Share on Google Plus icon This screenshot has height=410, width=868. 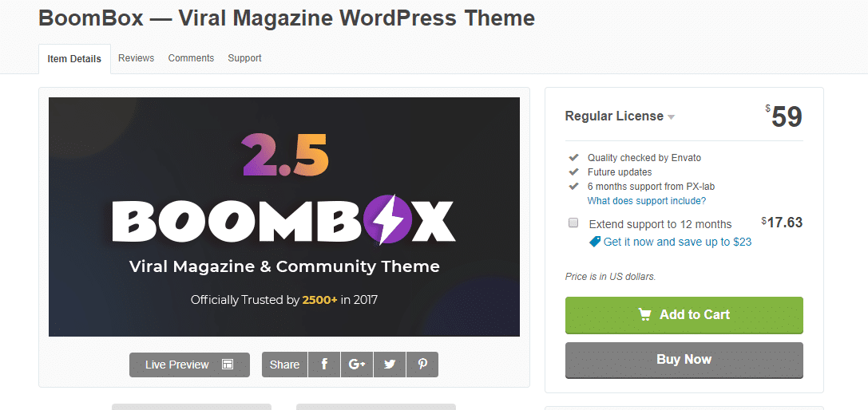[x=357, y=364]
